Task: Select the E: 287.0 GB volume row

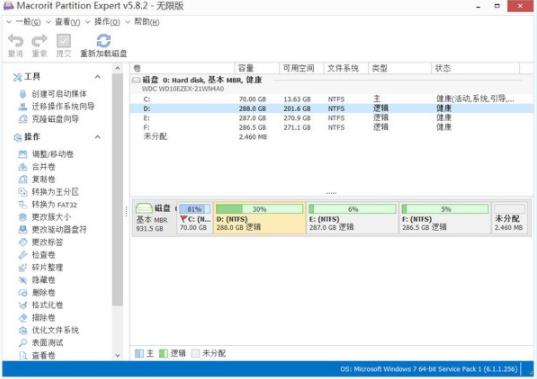Action: (x=332, y=118)
